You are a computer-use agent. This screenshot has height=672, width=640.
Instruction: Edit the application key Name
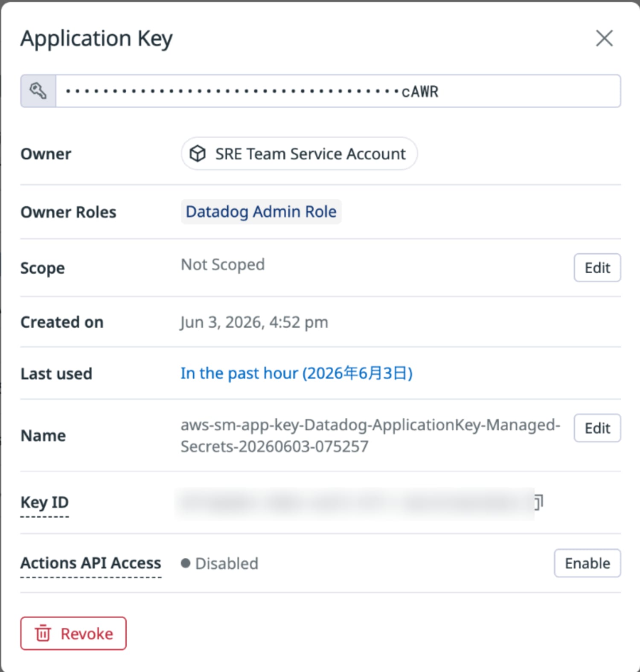point(597,428)
